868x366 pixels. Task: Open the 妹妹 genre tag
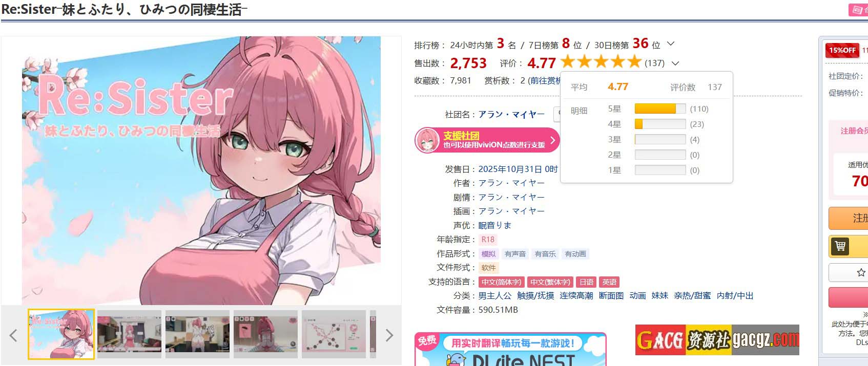tap(660, 296)
